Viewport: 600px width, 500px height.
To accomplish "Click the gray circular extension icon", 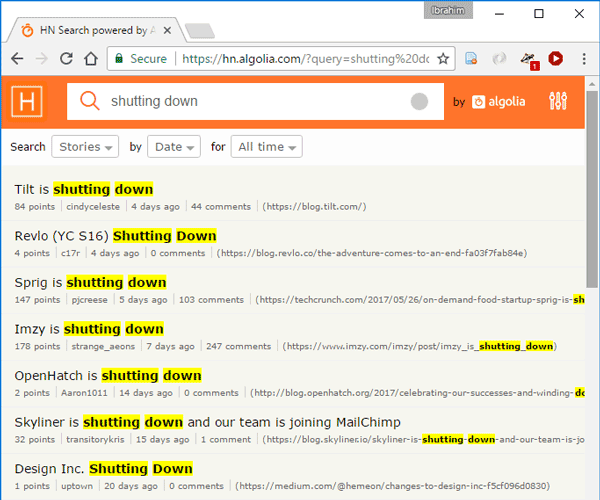I will (499, 59).
